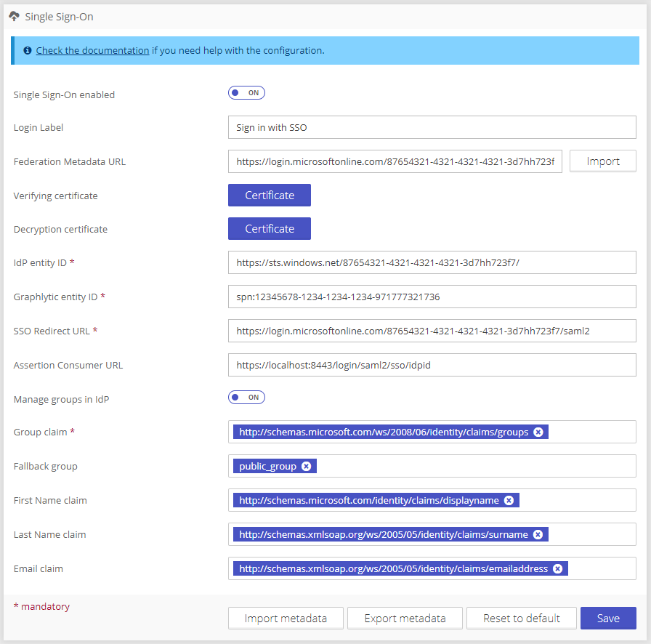
Task: Click the info icon in the blue banner
Action: [x=27, y=50]
